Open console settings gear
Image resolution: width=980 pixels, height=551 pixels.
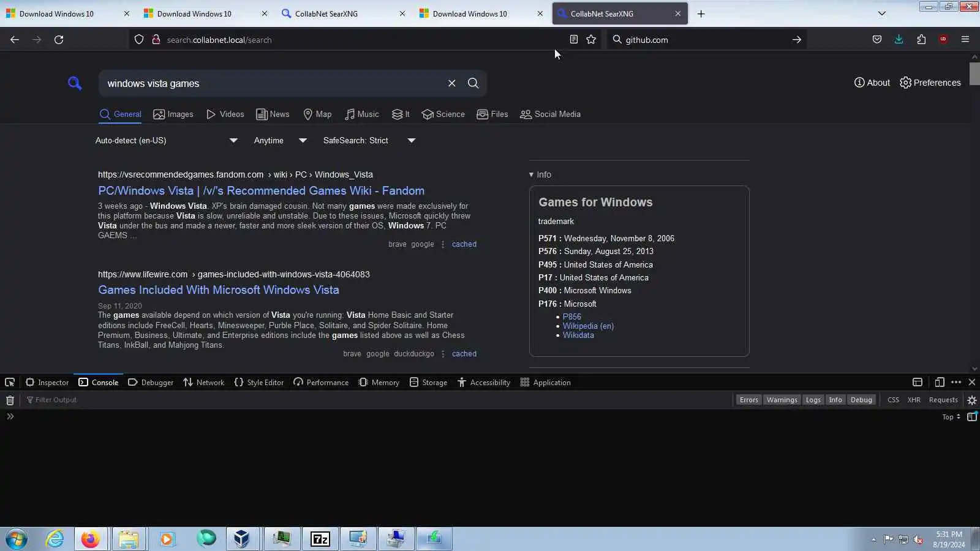[972, 400]
